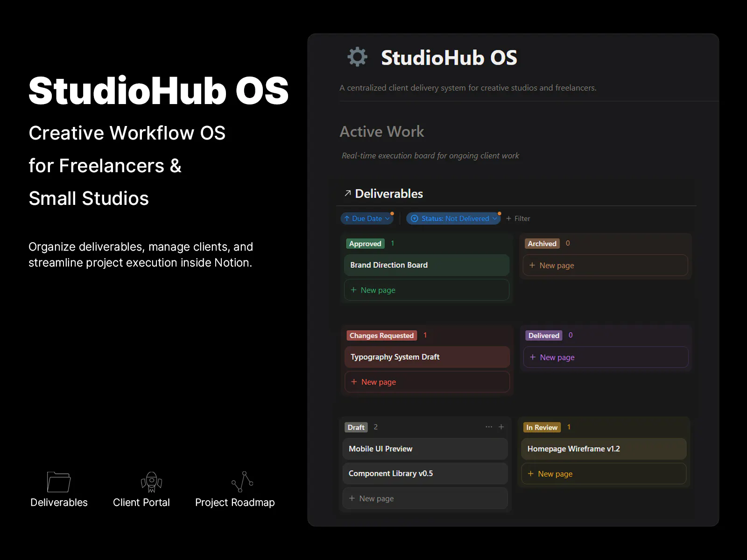The image size is (747, 560).
Task: Add a card with the Draft plus icon
Action: [501, 427]
